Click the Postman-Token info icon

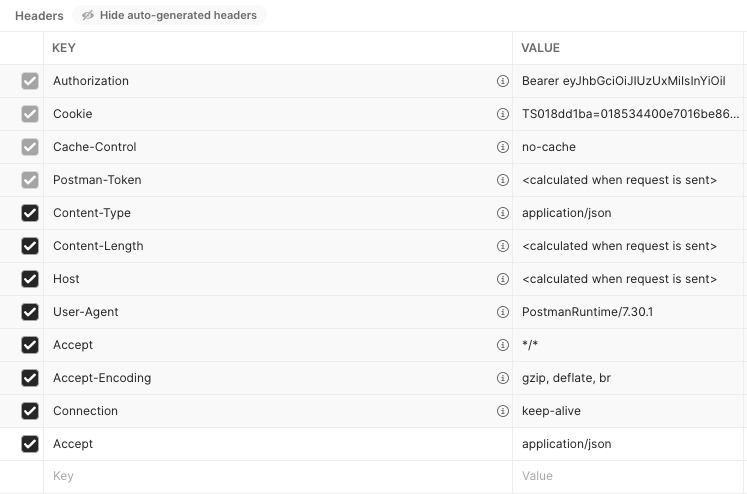tap(503, 180)
